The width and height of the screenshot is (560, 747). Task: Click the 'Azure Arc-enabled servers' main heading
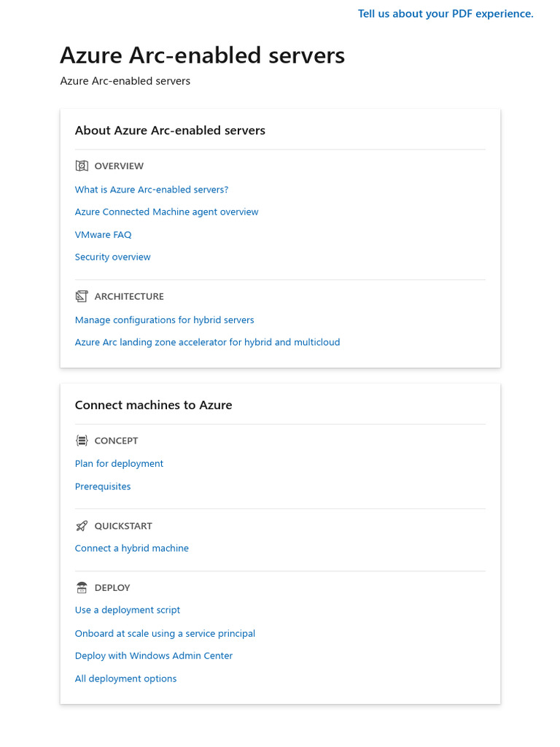pos(202,55)
